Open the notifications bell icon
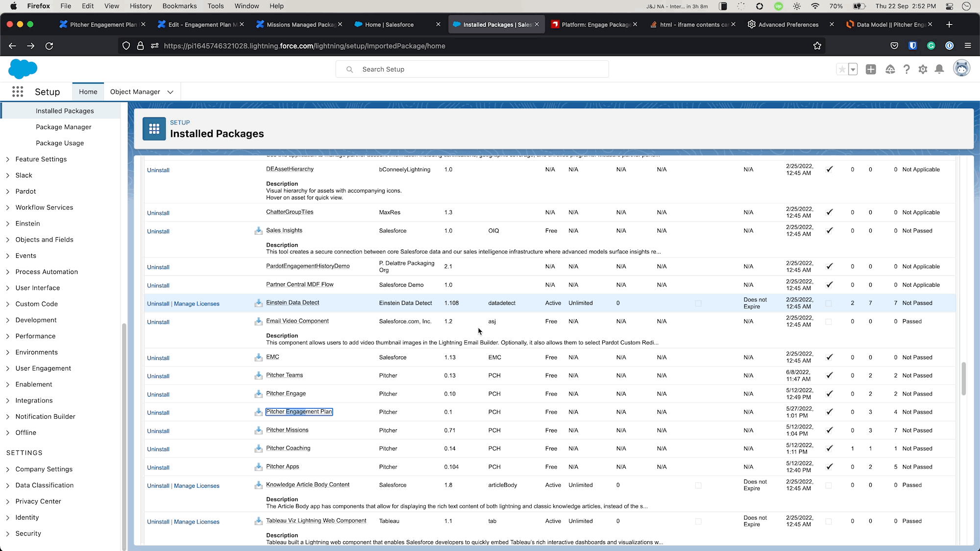980x551 pixels. pyautogui.click(x=939, y=70)
